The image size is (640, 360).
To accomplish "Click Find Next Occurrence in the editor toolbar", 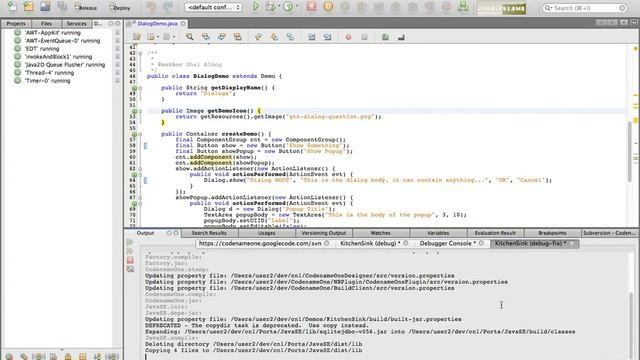I will click(x=222, y=37).
